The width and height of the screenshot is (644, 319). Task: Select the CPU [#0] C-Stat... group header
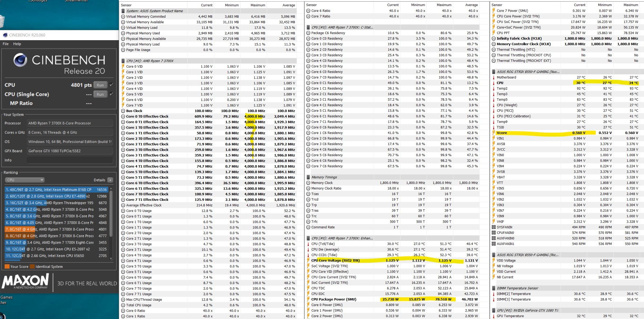(393, 27)
